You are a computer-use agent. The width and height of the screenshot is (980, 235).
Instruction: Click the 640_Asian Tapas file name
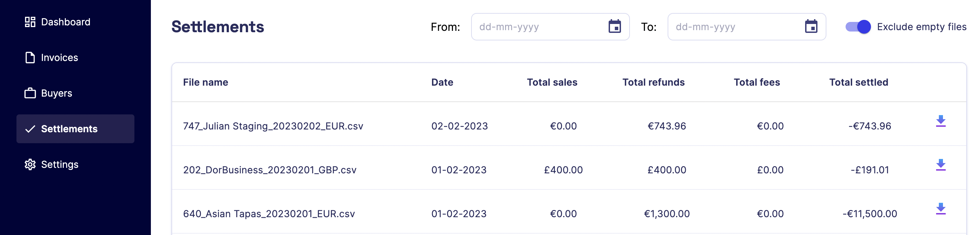click(268, 214)
